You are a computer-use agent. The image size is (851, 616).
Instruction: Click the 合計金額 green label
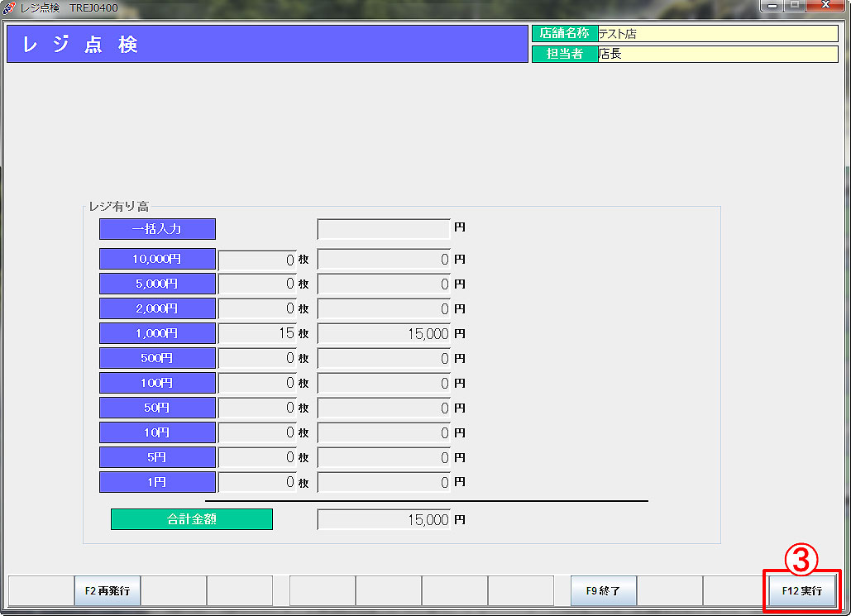pyautogui.click(x=192, y=519)
